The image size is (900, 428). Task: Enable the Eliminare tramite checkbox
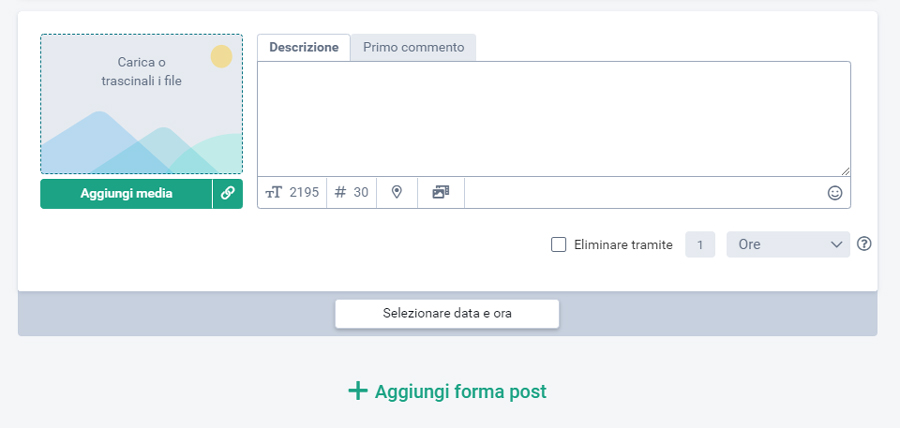tap(558, 245)
